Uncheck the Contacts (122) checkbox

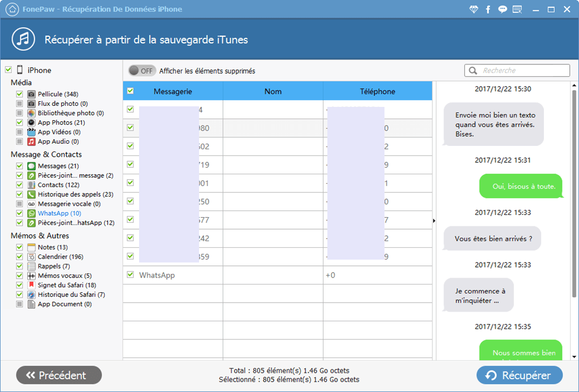click(x=20, y=185)
